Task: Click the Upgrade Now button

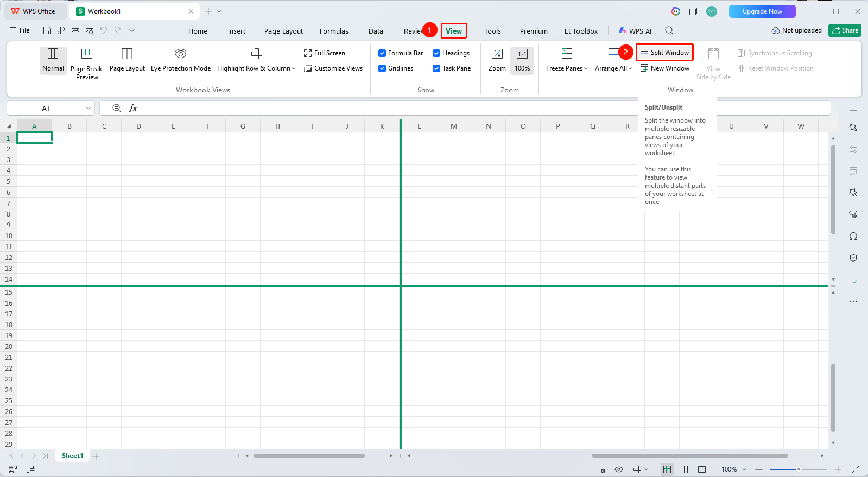Action: pos(762,11)
